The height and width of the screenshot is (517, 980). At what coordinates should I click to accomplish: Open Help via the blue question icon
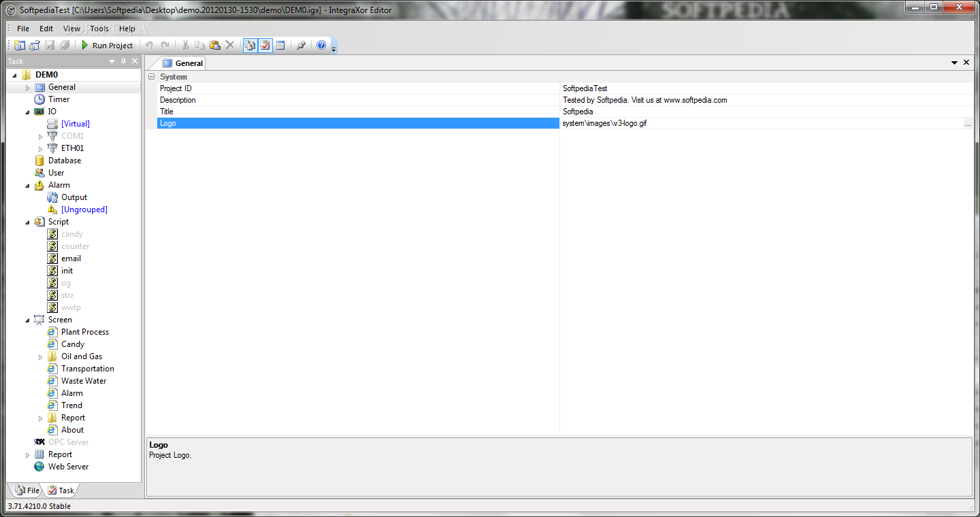[x=321, y=46]
